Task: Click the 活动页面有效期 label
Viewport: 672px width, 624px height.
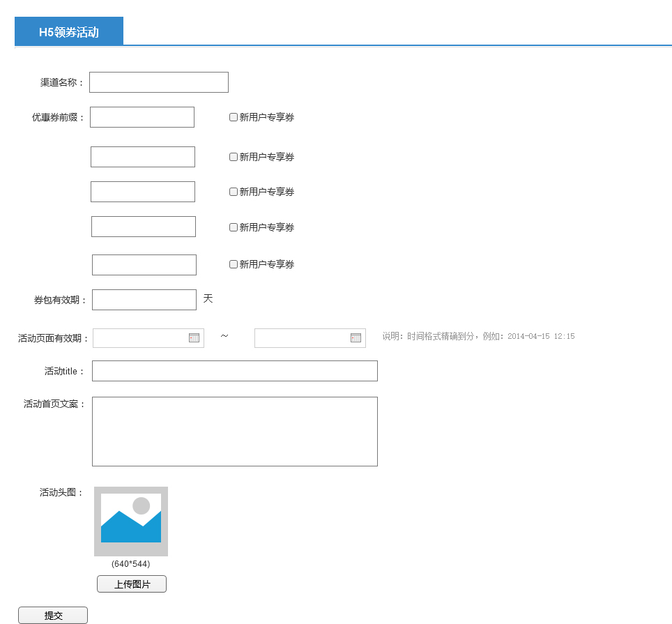Action: 53,338
